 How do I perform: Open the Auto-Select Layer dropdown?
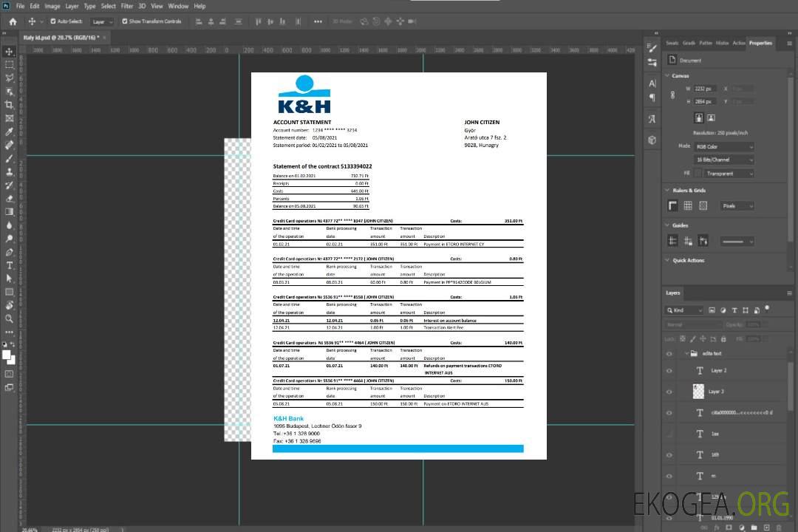point(102,22)
